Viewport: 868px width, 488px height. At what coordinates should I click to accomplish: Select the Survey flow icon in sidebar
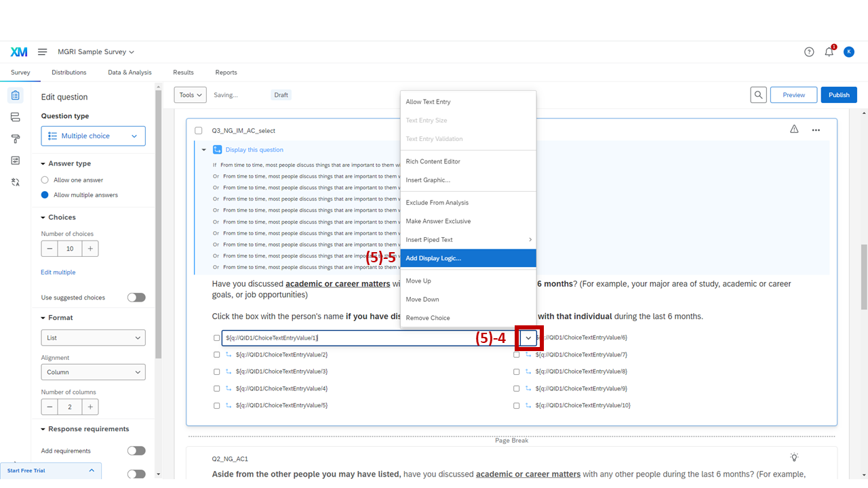tap(15, 117)
